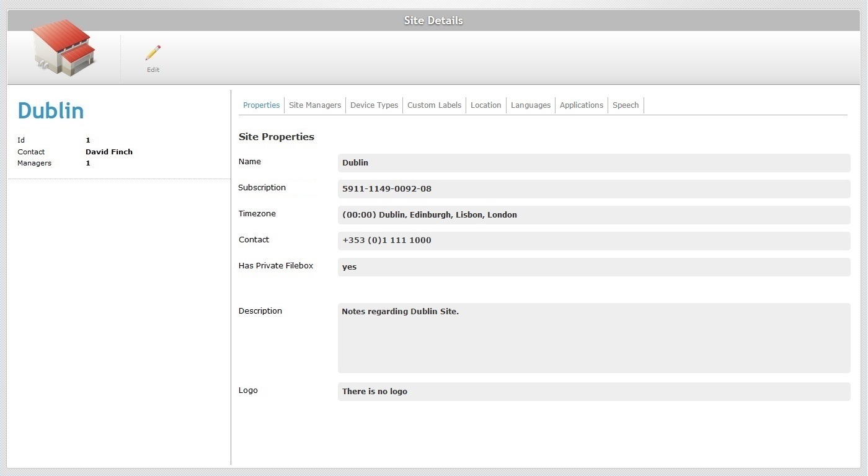Viewport: 868px width, 476px height.
Task: Open the Languages tab
Action: click(x=531, y=105)
